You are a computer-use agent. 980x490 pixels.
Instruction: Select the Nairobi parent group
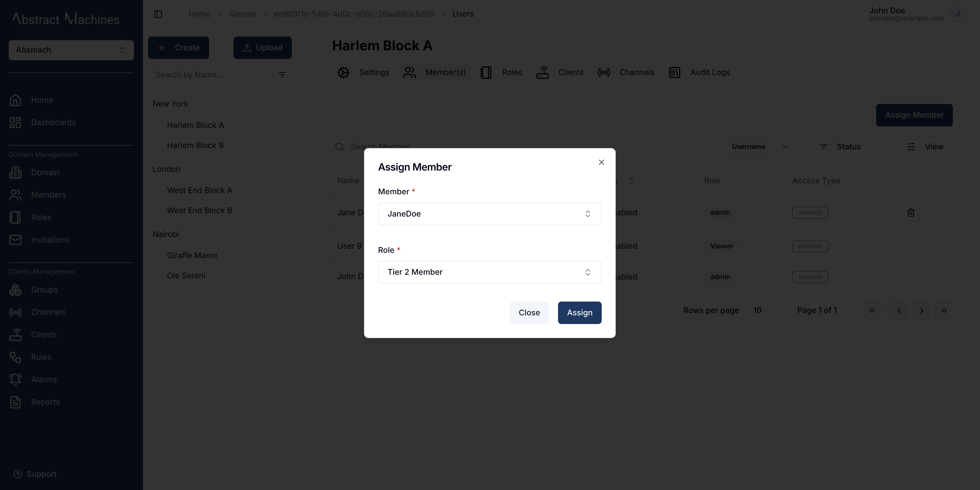click(165, 234)
